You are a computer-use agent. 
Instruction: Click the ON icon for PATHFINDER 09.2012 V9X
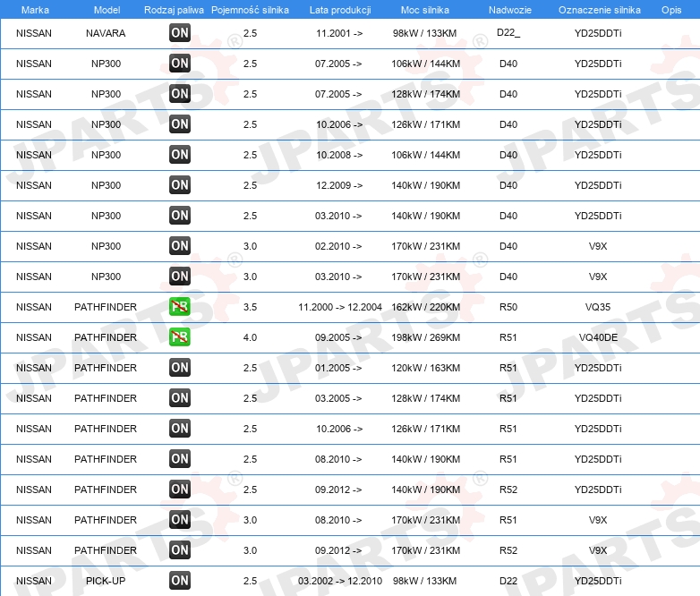(x=180, y=550)
